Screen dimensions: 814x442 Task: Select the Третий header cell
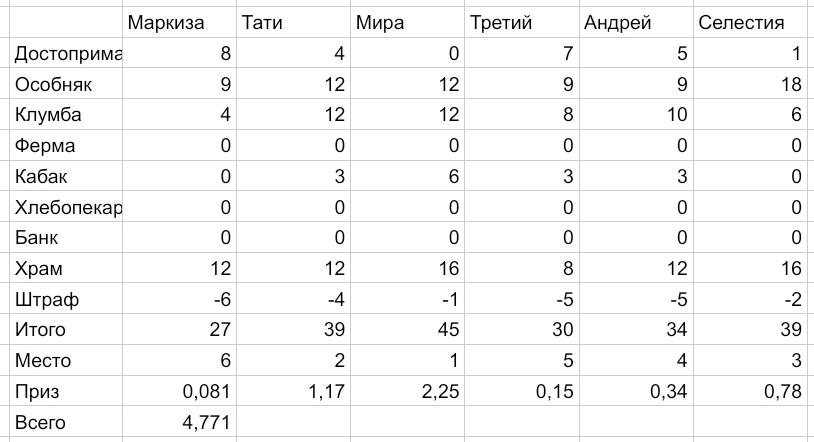tap(522, 22)
